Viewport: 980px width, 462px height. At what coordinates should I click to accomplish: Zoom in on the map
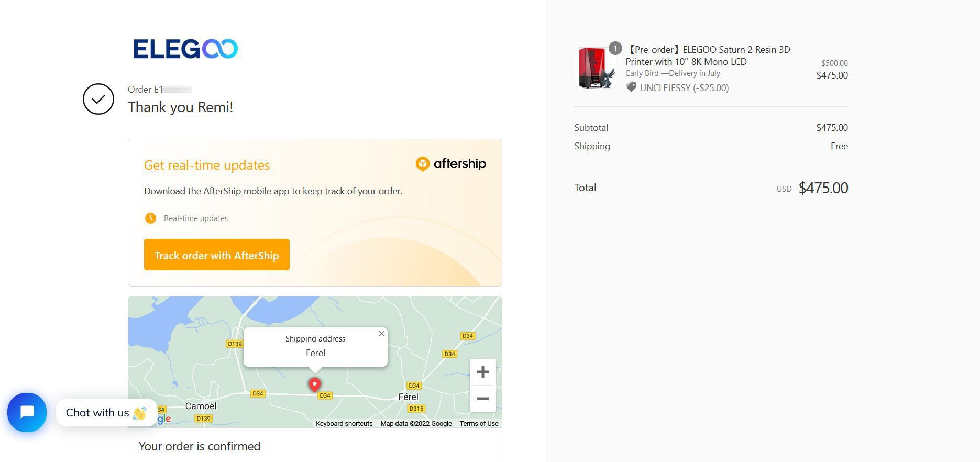click(x=483, y=372)
